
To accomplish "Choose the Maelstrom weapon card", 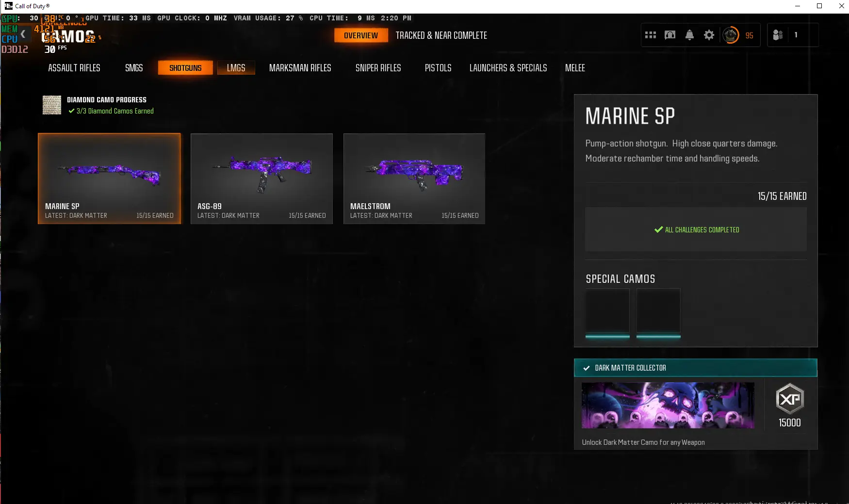I will pos(414,179).
